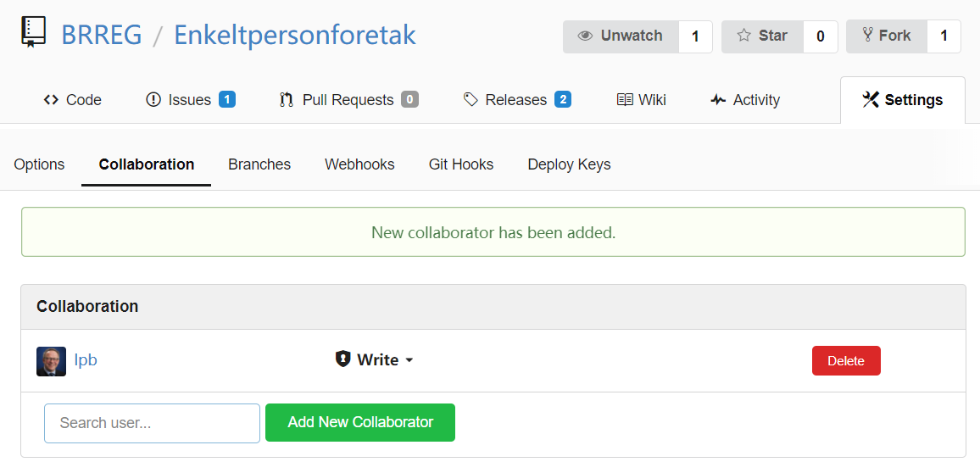
Task: Open the Webhooks settings tab
Action: [x=359, y=164]
